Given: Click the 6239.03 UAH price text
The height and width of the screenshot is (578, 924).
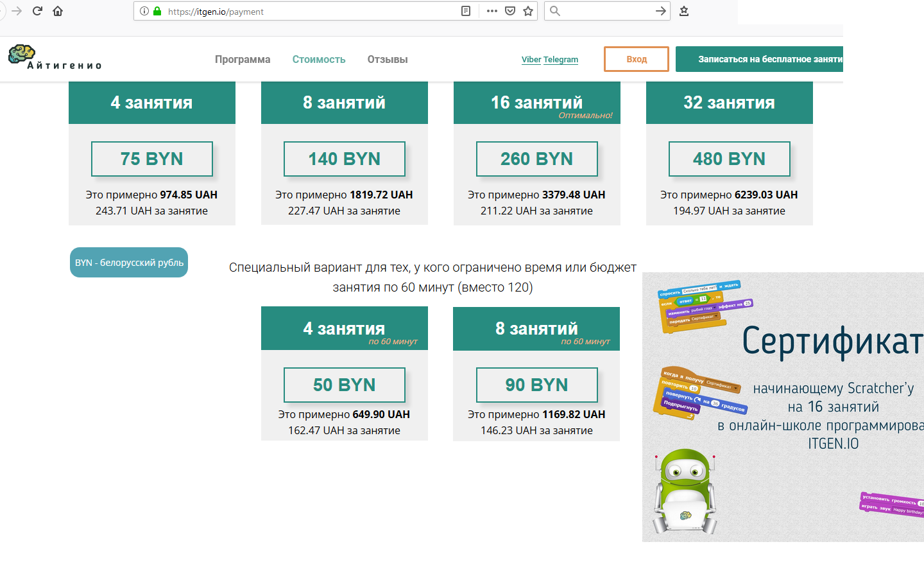Looking at the screenshot, I should [766, 195].
